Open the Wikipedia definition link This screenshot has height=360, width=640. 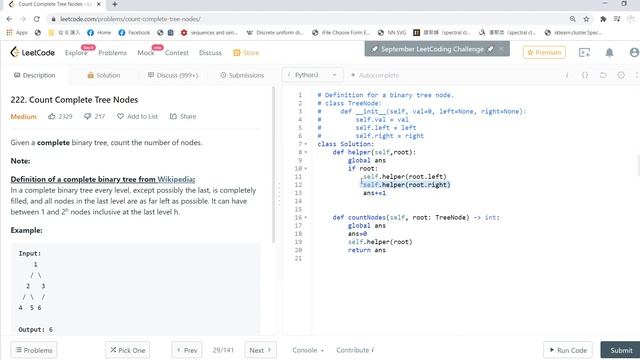coord(176,179)
